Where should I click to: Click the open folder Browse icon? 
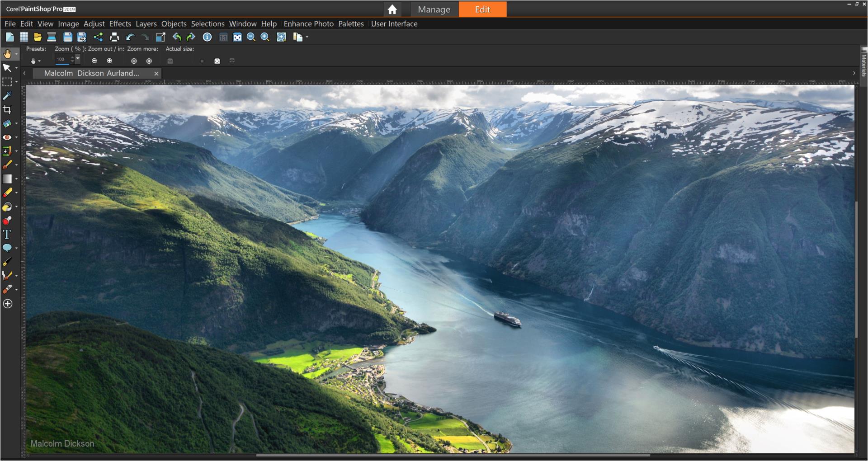[38, 38]
